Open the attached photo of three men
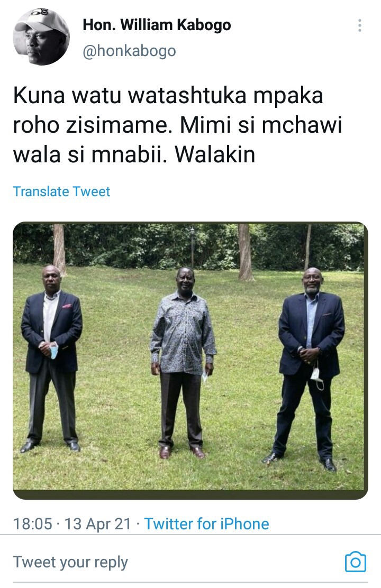Image resolution: width=381 pixels, height=588 pixels. pyautogui.click(x=190, y=361)
